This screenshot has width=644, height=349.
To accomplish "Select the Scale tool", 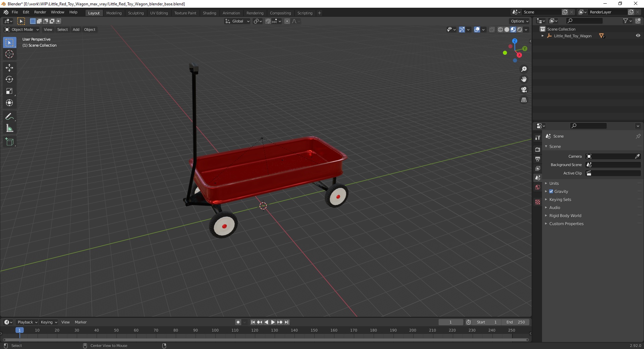I will coord(9,91).
